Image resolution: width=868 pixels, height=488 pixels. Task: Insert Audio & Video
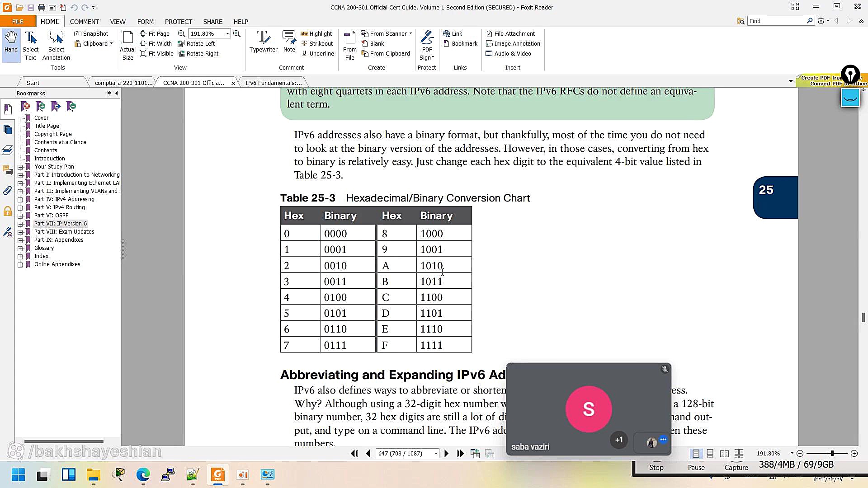pyautogui.click(x=509, y=53)
